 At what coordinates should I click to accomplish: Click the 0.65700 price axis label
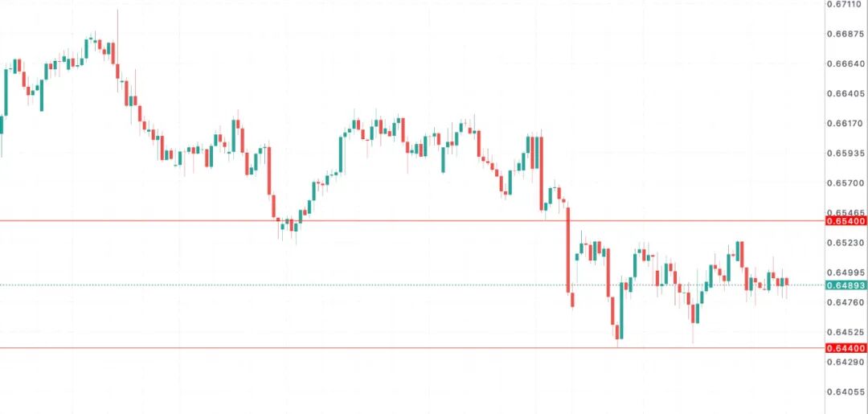tap(845, 182)
